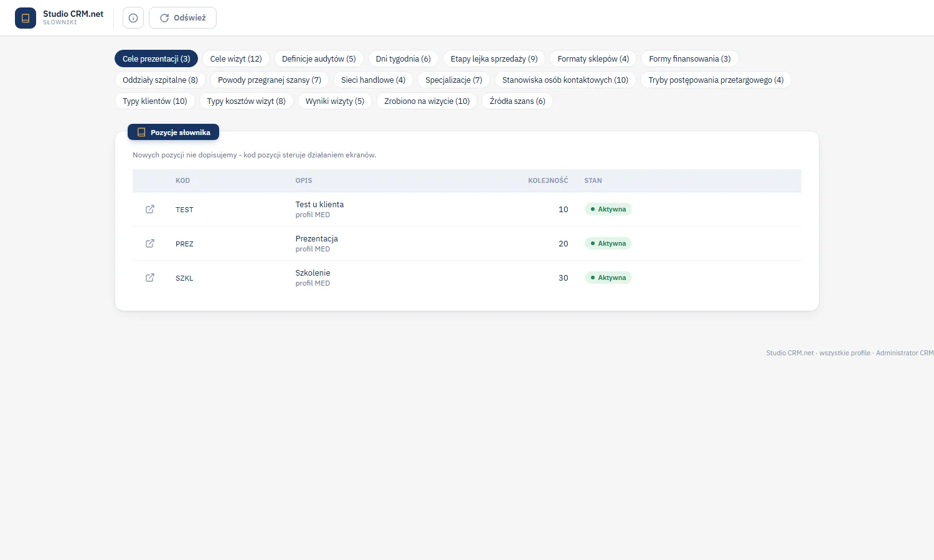
Task: Open Definicje audytów (5) dictionary
Action: coord(319,58)
